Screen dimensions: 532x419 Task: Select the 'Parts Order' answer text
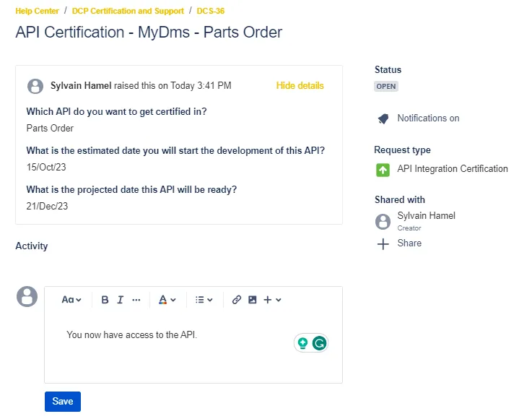coord(50,129)
